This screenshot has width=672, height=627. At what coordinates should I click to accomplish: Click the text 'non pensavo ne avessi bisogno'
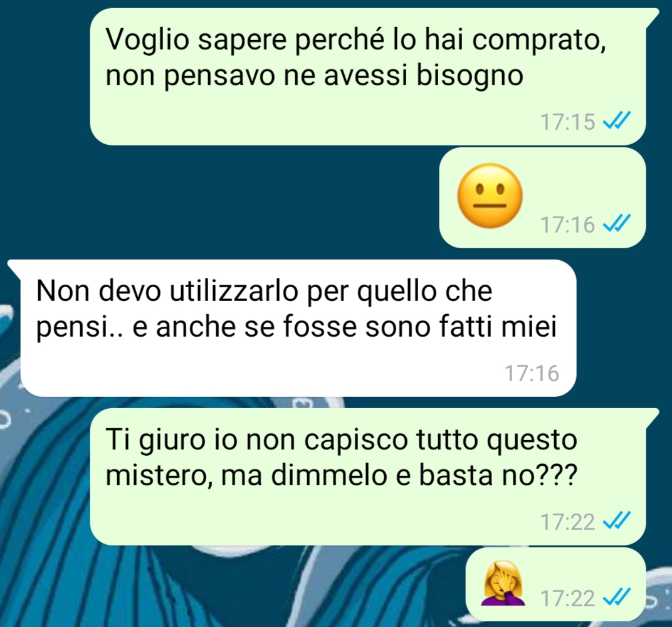314,76
